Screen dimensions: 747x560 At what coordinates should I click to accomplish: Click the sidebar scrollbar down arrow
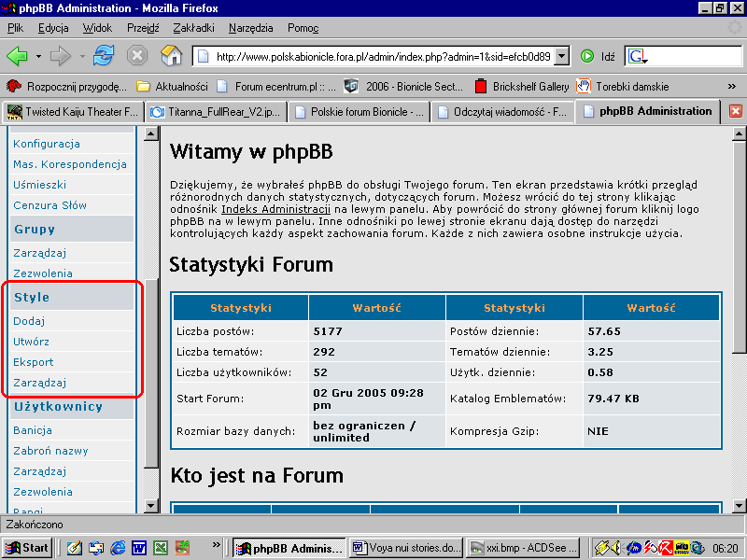(149, 505)
